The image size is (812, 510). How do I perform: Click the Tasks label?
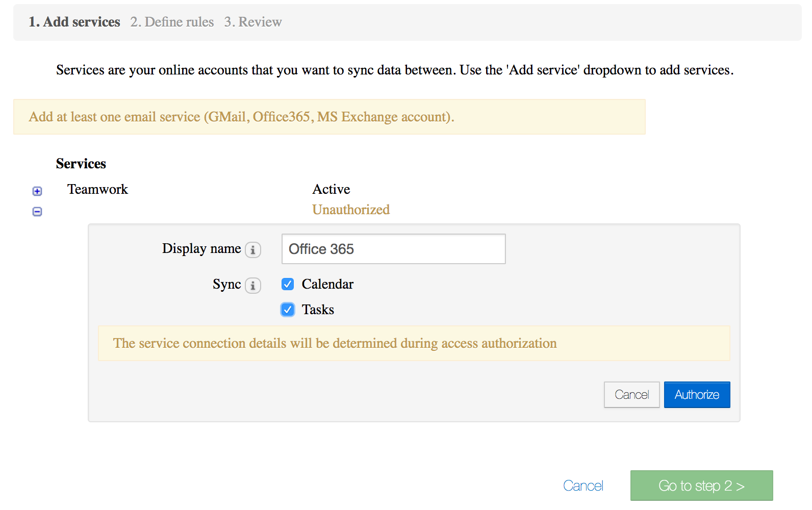pos(318,310)
